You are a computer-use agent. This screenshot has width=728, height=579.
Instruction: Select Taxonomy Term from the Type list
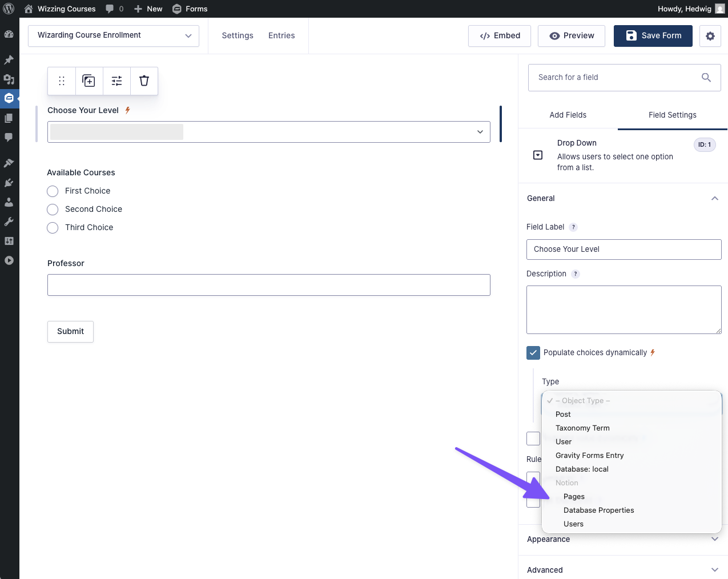[x=582, y=428]
